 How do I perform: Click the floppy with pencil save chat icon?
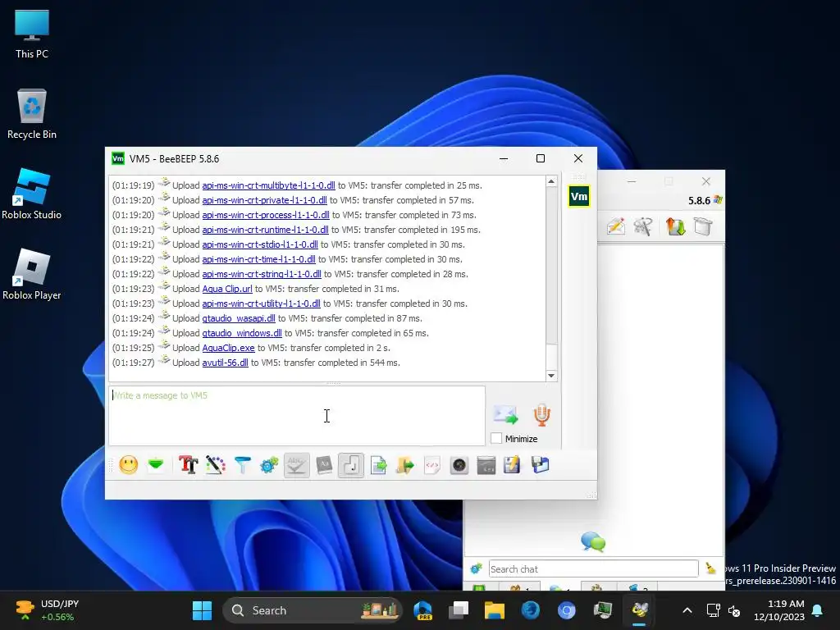pos(512,465)
